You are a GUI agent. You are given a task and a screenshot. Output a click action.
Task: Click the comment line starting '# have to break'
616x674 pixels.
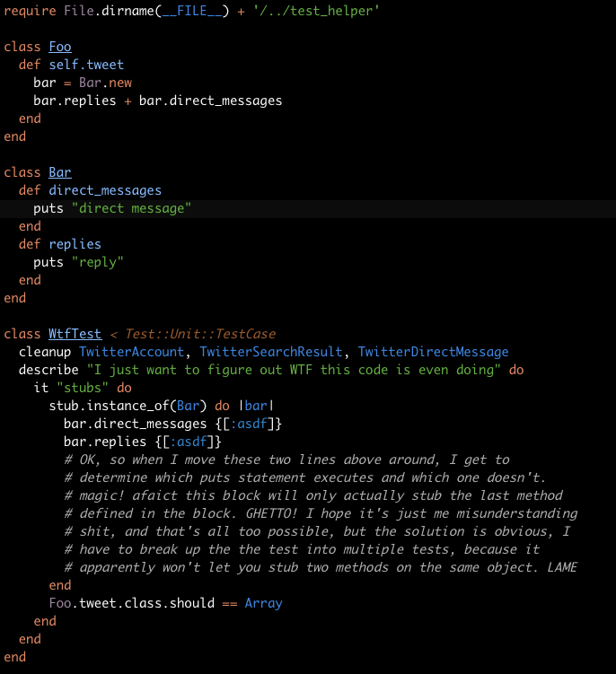302,549
